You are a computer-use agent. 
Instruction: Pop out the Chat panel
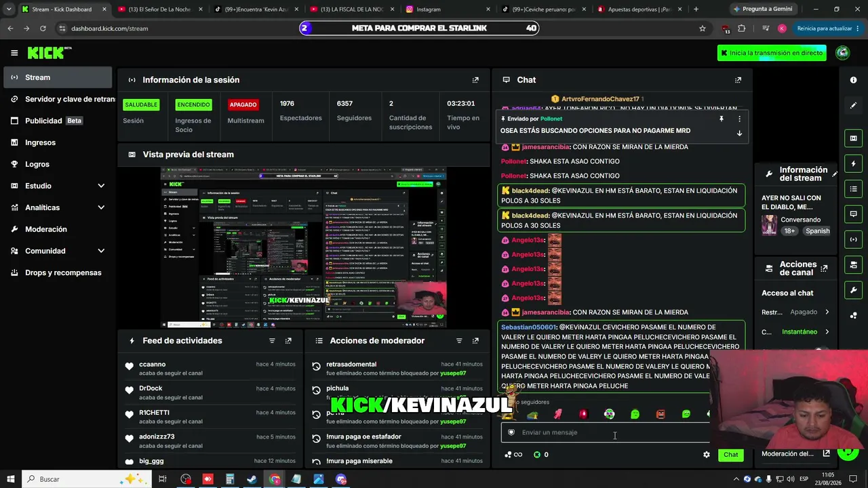click(738, 80)
